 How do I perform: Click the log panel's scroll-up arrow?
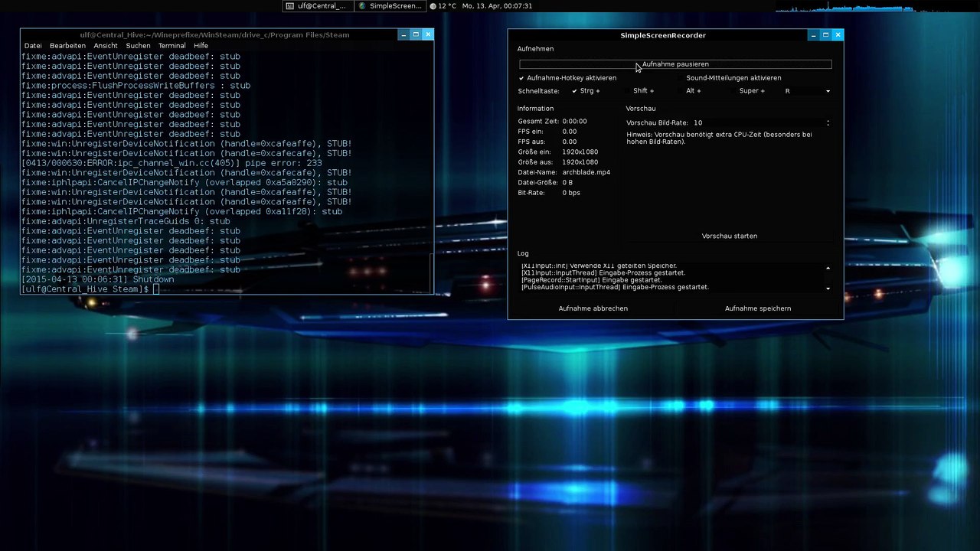click(x=828, y=268)
